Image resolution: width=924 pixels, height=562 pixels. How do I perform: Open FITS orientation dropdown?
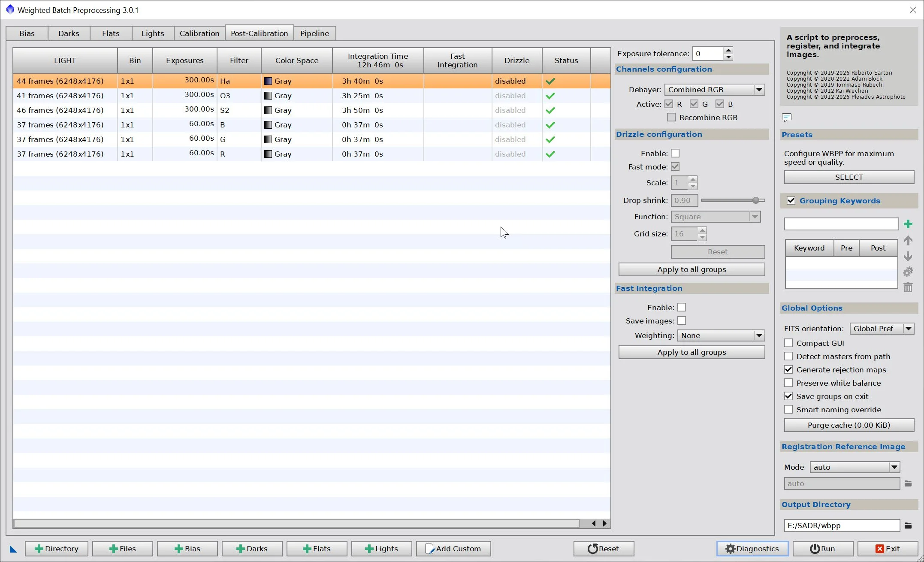click(x=882, y=329)
